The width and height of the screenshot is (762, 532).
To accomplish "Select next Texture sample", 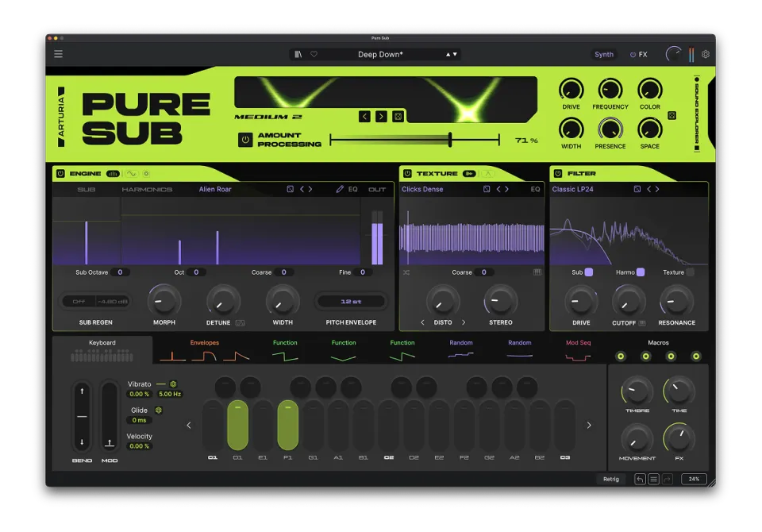I will (506, 189).
